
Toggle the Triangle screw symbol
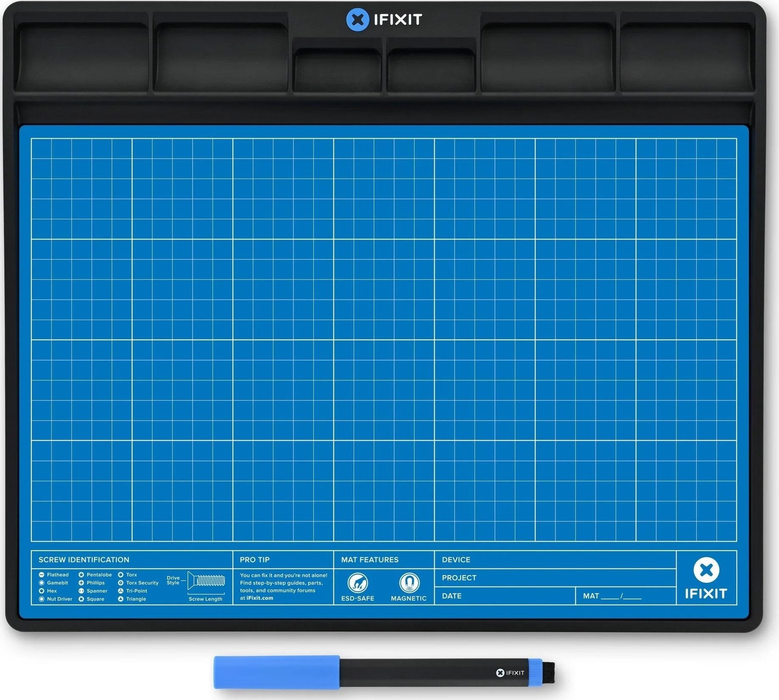point(121,599)
